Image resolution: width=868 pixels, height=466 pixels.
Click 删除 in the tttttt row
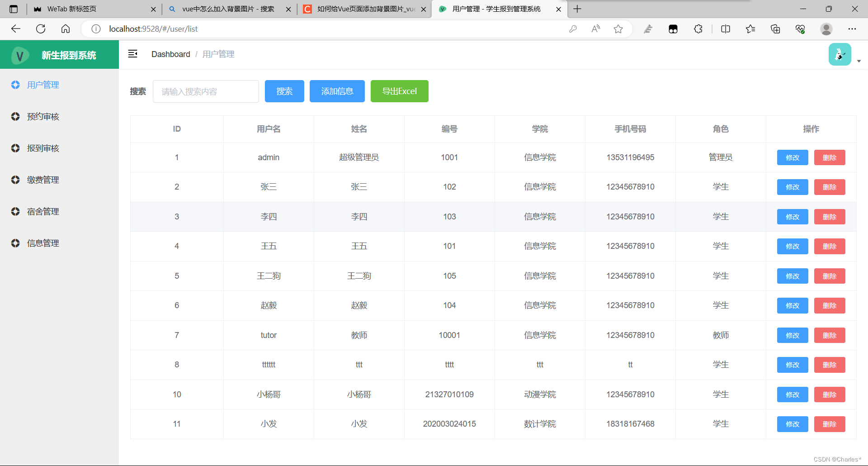830,365
